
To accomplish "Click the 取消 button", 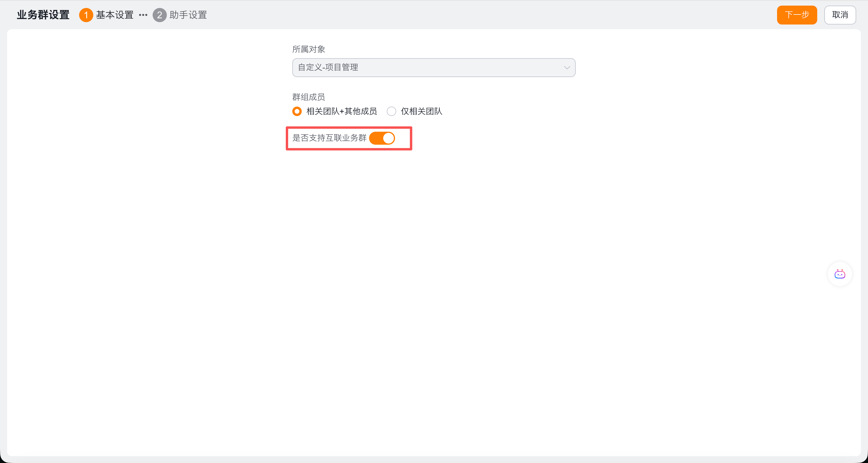I will 840,15.
